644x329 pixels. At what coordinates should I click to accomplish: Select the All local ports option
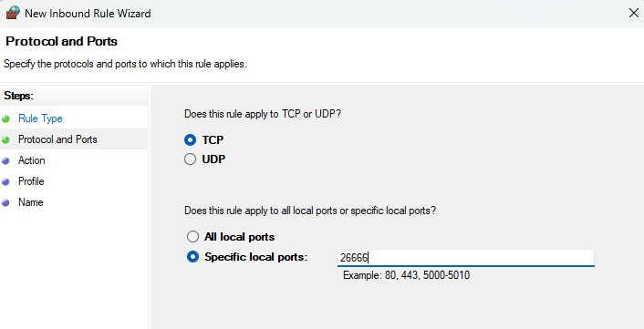[192, 237]
